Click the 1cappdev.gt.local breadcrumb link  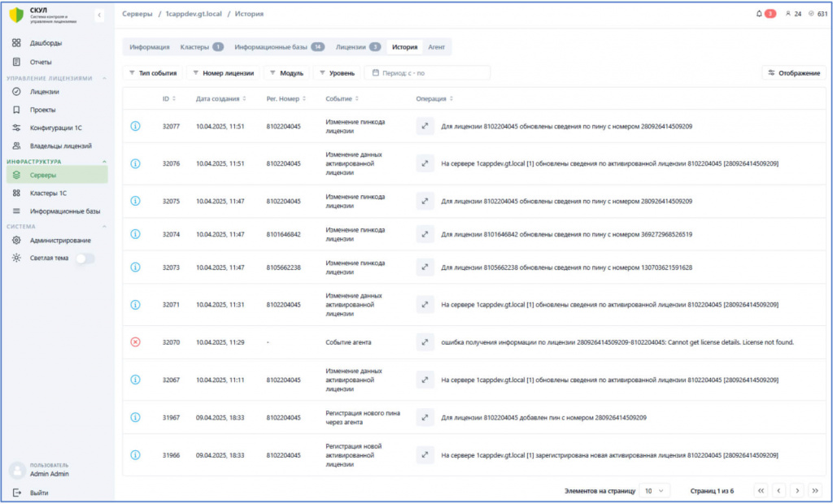click(x=194, y=14)
